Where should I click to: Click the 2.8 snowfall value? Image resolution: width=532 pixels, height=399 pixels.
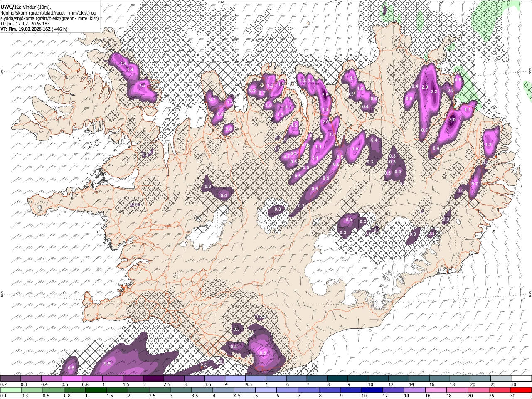coord(325,95)
